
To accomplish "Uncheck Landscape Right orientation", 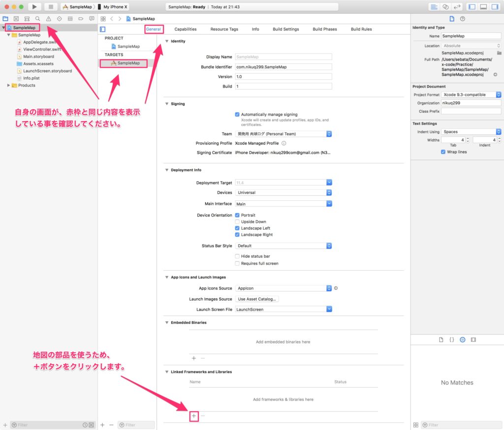I will click(x=237, y=235).
